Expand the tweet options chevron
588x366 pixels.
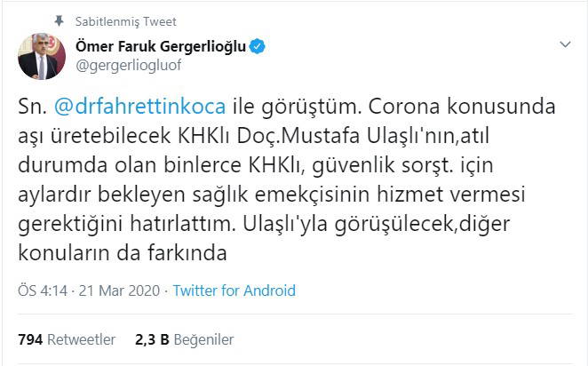[565, 44]
